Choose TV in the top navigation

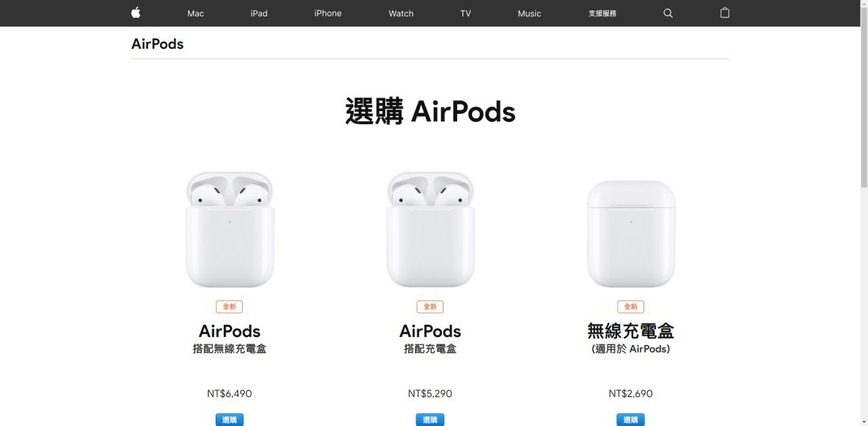(465, 14)
